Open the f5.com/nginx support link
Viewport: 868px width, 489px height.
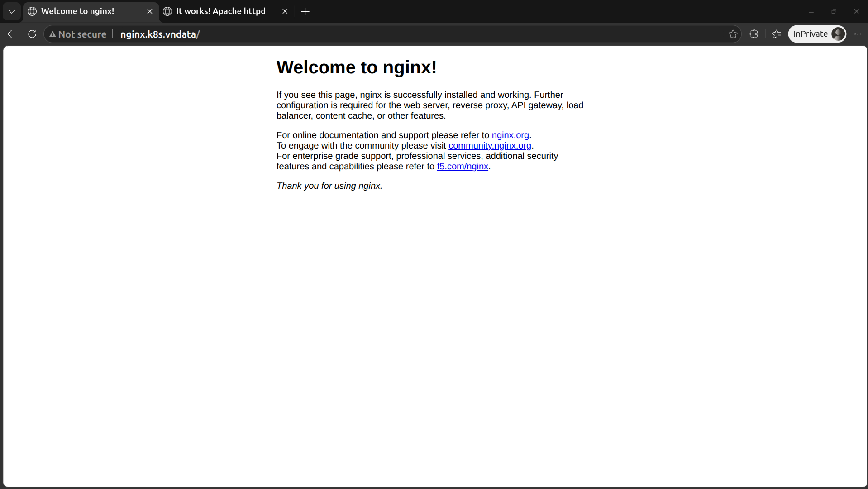click(463, 166)
